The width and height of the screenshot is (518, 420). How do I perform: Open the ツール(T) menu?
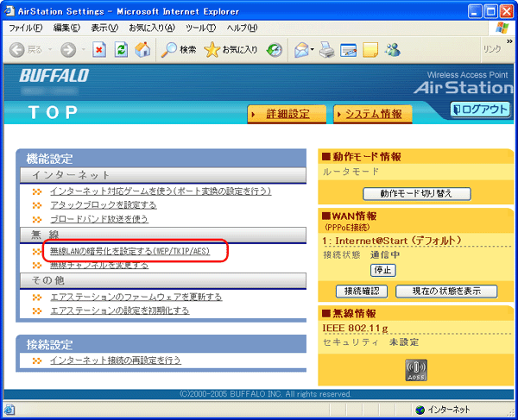click(200, 28)
